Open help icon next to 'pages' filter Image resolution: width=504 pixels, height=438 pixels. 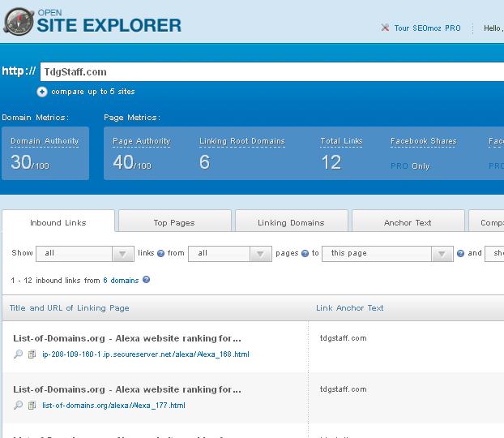pos(305,253)
